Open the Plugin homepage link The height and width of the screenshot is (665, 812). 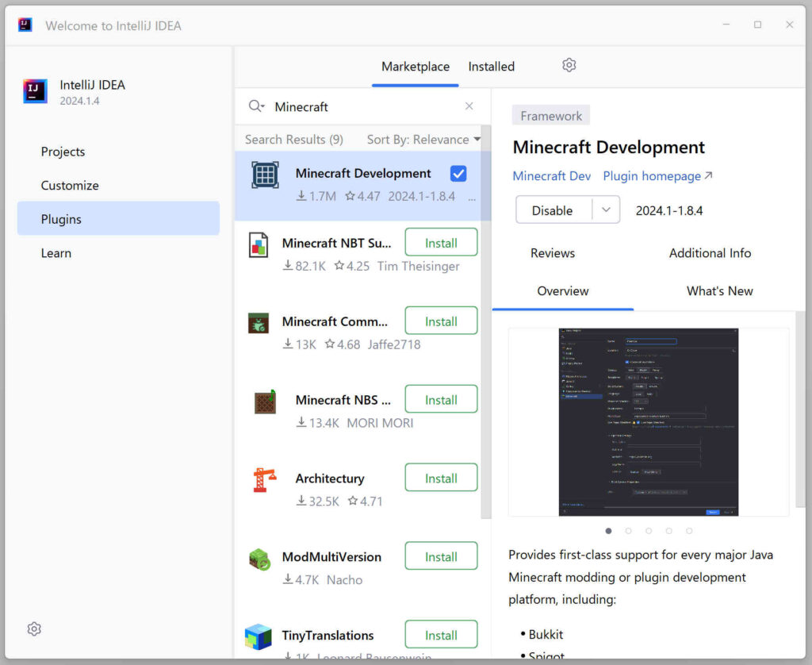657,176
